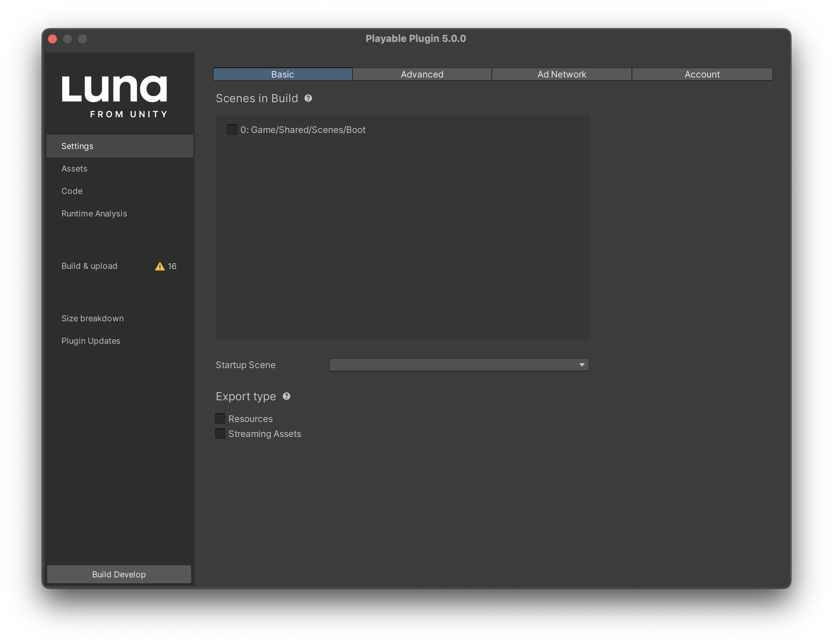Toggle the Boot scene checkbox
Viewport: 833px width, 644px height.
coord(232,130)
